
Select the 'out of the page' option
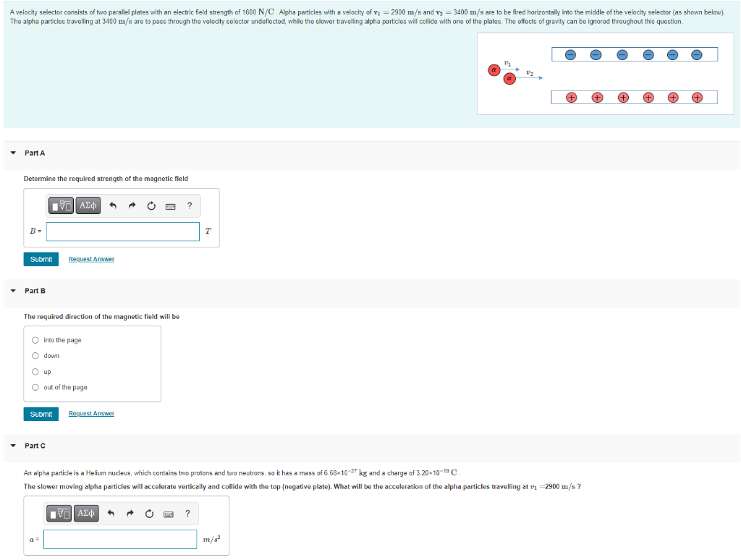pos(35,388)
